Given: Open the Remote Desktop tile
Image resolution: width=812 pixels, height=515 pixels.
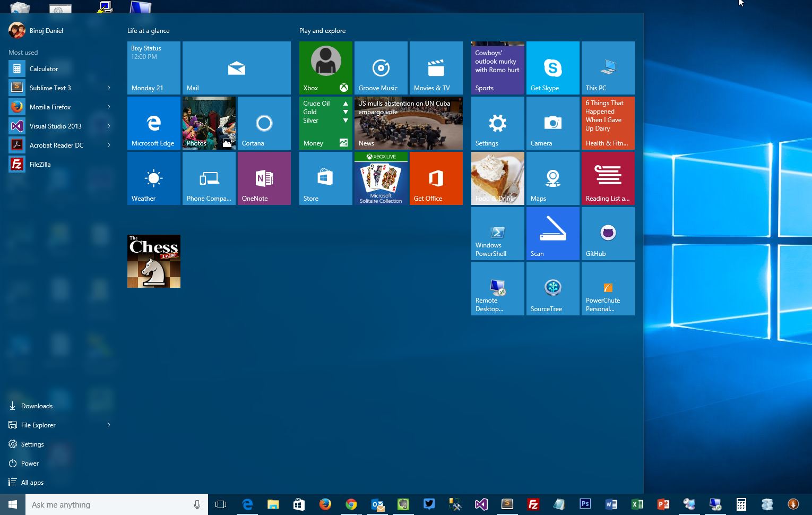Looking at the screenshot, I should 498,289.
